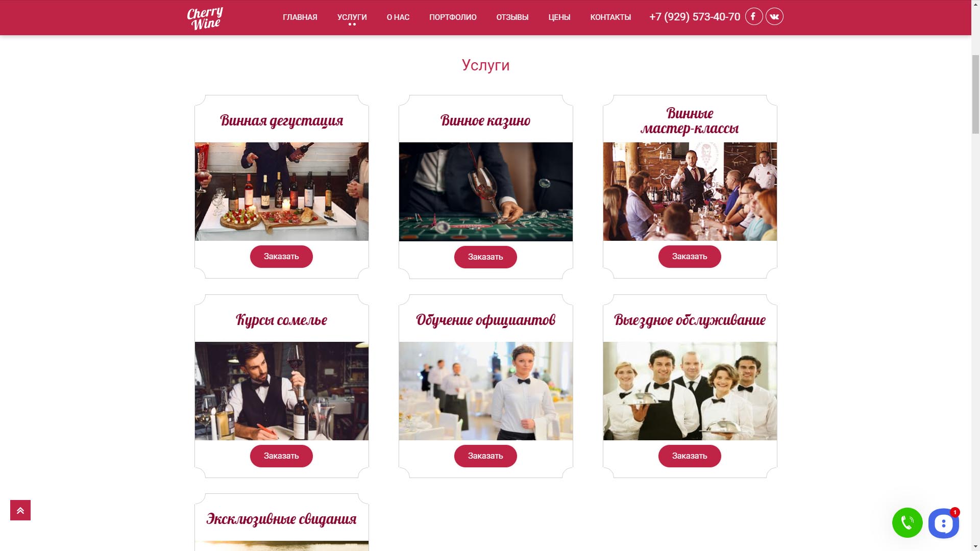The image size is (980, 551).
Task: Click Заказать under Курсы сомелье
Action: 281,456
